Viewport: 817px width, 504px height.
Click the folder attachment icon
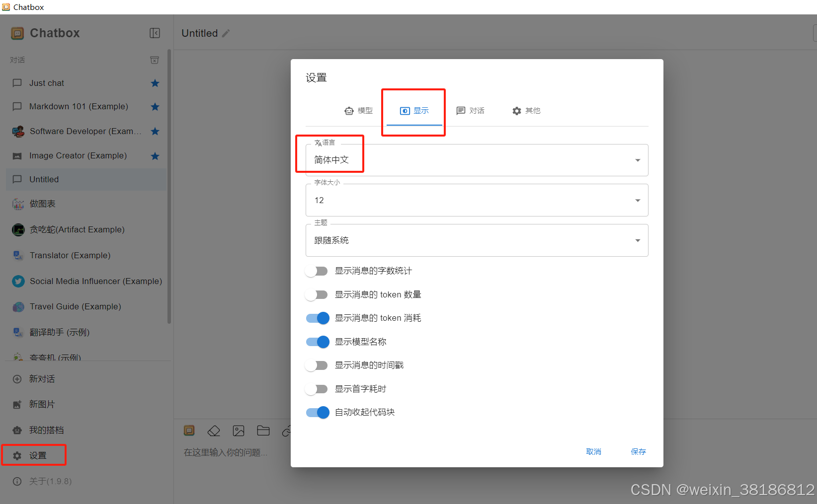[x=263, y=431]
